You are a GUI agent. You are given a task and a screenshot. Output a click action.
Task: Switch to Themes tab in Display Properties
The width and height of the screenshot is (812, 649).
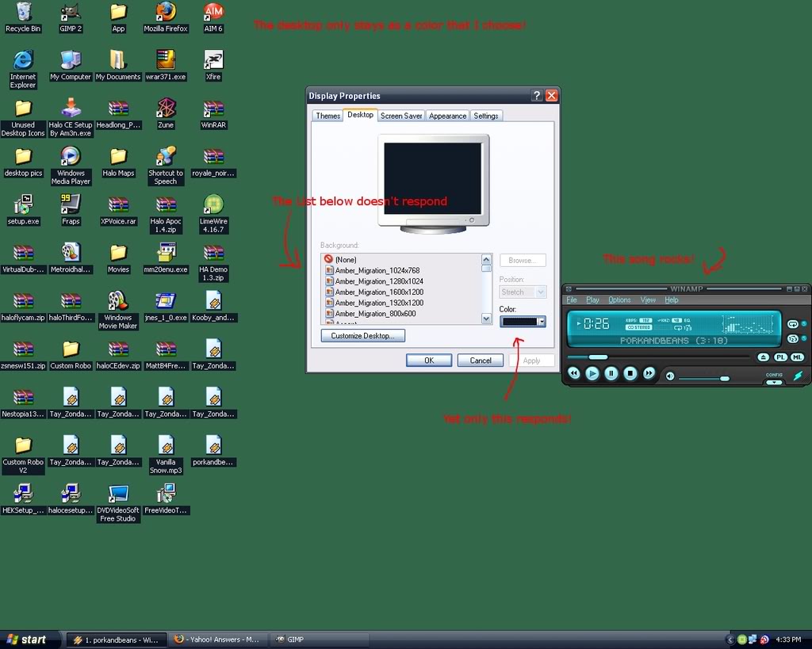(327, 116)
